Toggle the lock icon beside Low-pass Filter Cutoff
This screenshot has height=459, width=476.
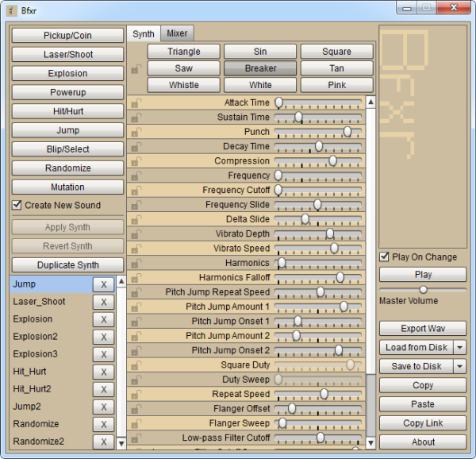[136, 438]
